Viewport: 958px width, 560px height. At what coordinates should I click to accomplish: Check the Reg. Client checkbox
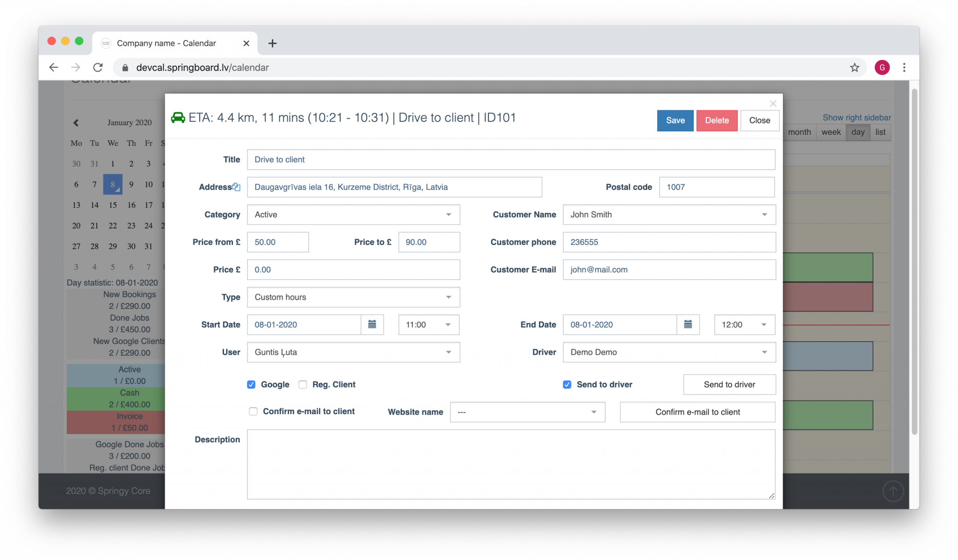(x=303, y=384)
